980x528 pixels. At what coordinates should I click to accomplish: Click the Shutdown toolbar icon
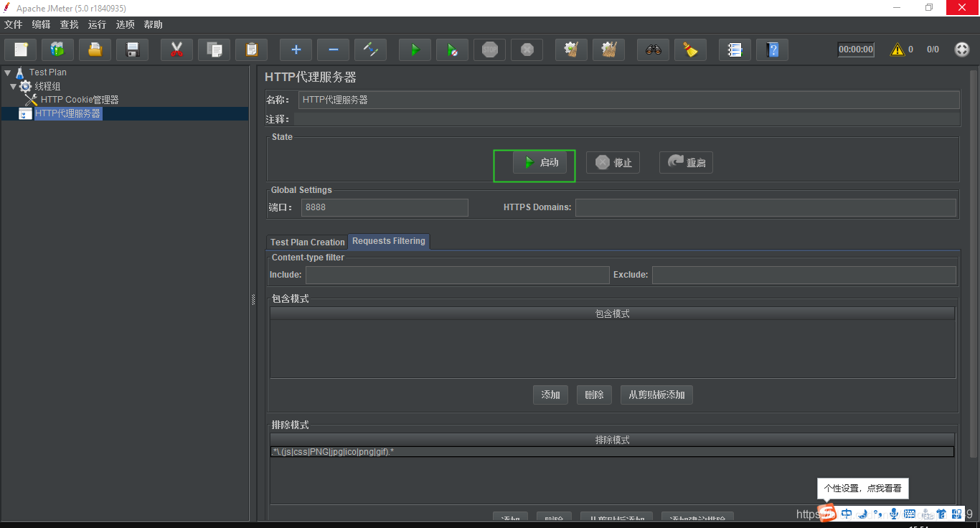527,49
